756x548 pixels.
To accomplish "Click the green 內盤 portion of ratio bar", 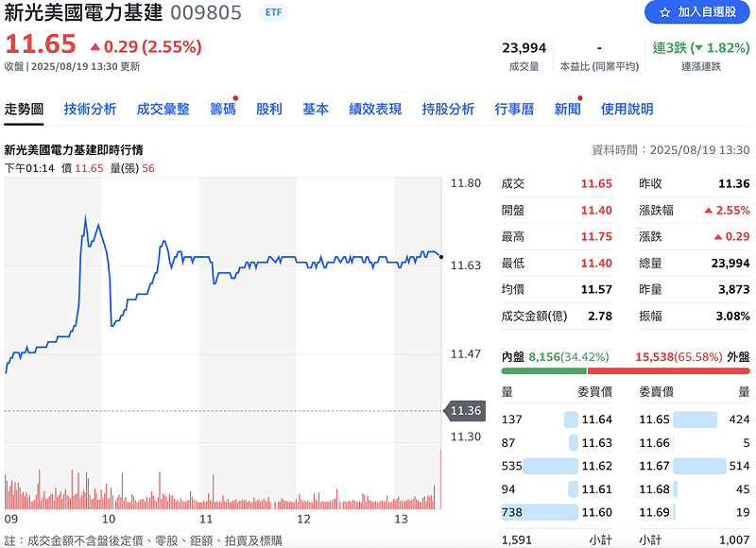I will (544, 371).
